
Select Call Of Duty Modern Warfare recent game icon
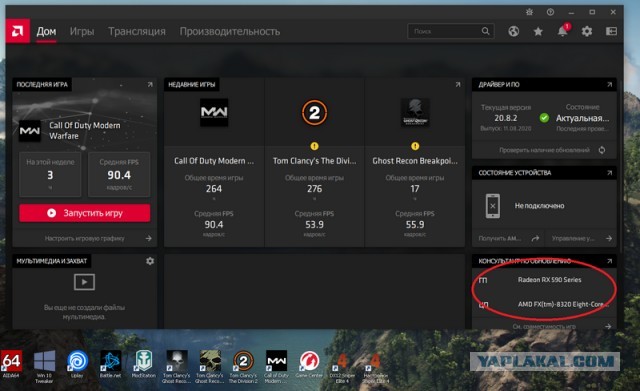pos(214,112)
